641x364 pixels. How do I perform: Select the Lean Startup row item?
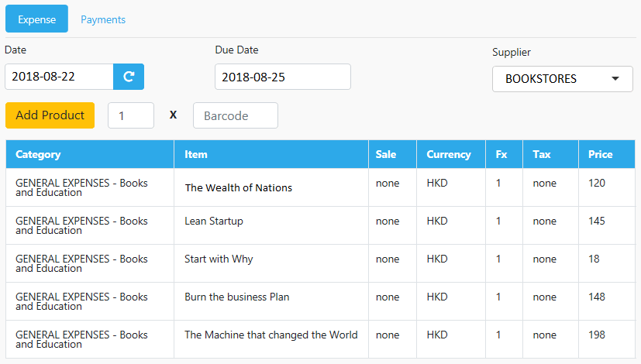(214, 221)
